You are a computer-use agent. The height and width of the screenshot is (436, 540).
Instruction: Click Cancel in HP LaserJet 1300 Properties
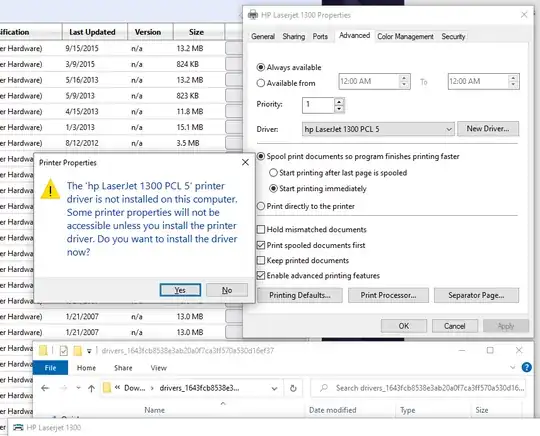[454, 326]
